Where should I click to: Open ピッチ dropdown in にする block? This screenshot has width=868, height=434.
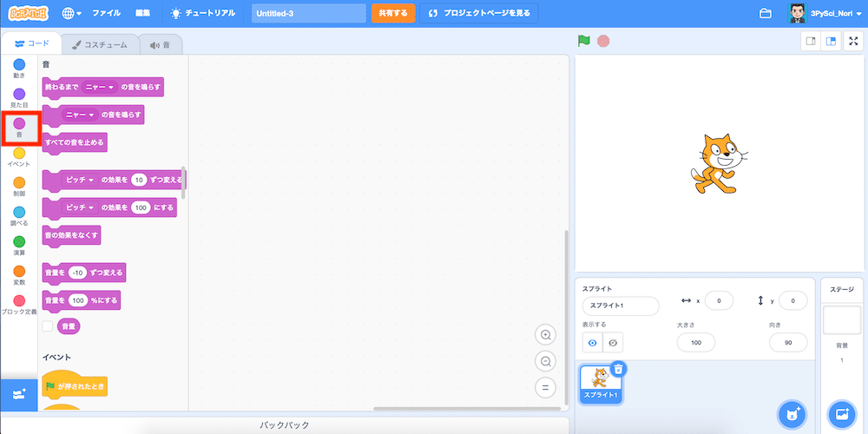click(x=80, y=207)
